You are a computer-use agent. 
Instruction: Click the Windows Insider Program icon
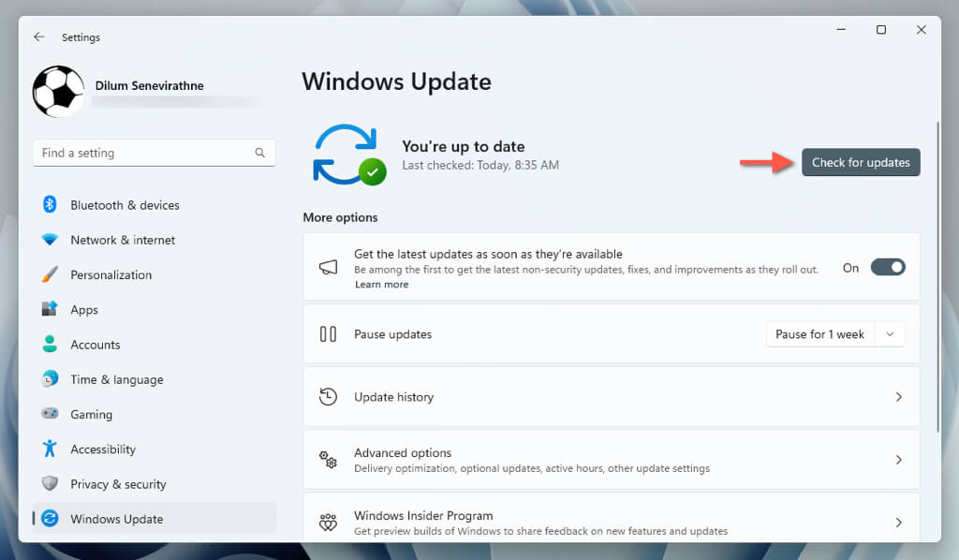[x=329, y=523]
